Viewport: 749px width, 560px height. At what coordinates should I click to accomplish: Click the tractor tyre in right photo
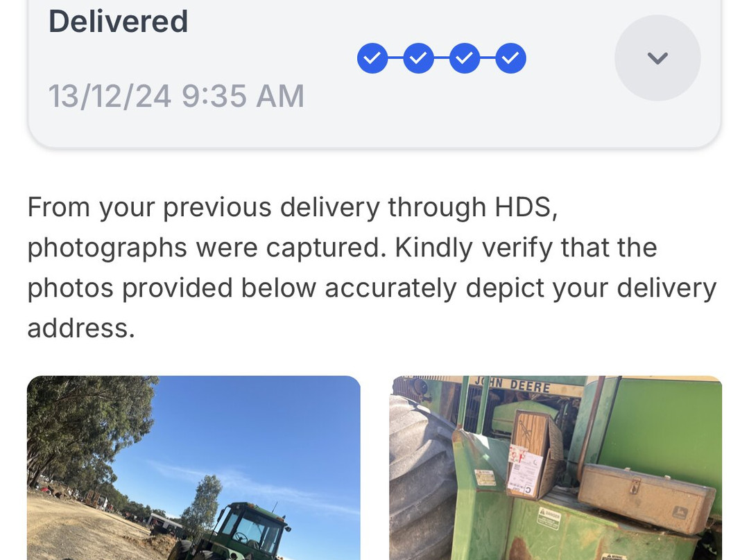tap(422, 478)
